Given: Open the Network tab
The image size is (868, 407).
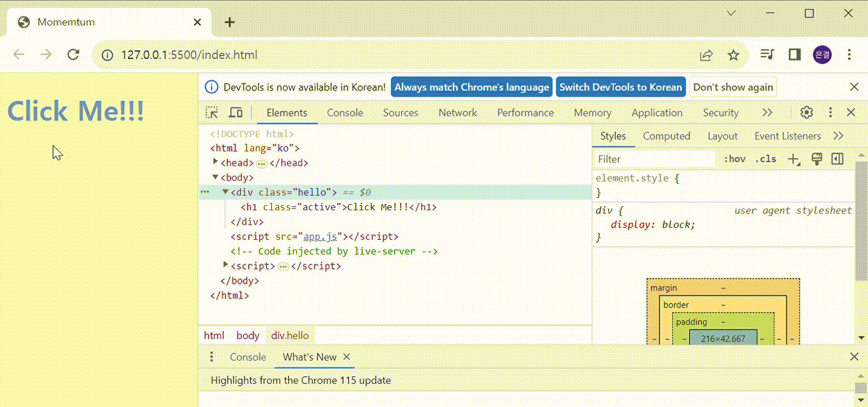Looking at the screenshot, I should point(458,112).
